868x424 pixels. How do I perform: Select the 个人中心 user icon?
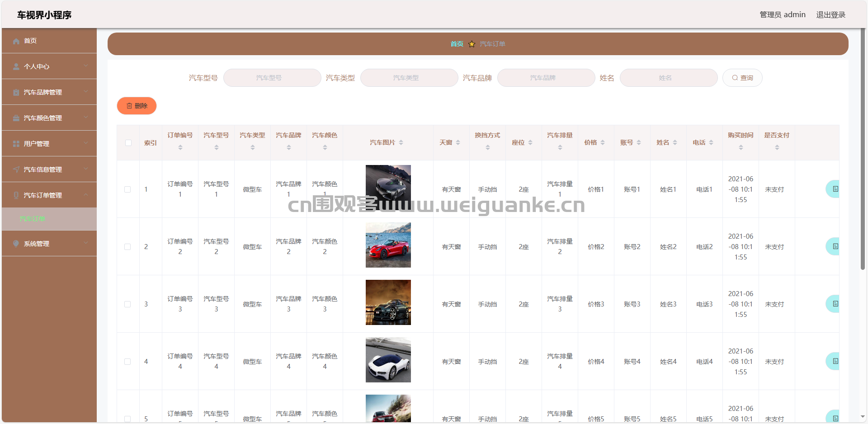(16, 66)
